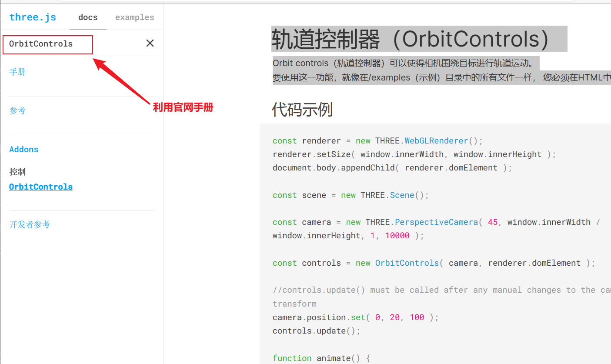Click the 代码示例 section heading

[x=302, y=110]
